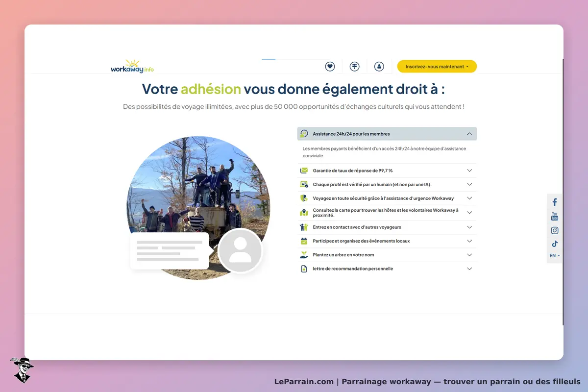This screenshot has width=588, height=392.
Task: Click 'Plantez un arbre en votre nom'
Action: [x=343, y=255]
